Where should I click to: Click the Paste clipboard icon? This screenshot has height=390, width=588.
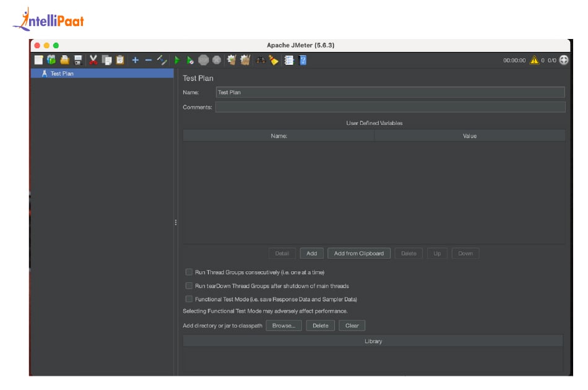(120, 60)
